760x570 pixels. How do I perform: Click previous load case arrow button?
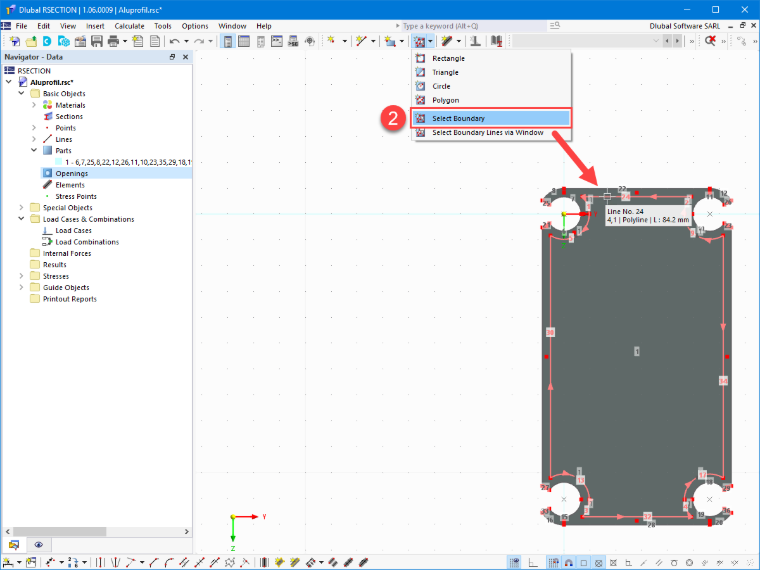coord(667,41)
